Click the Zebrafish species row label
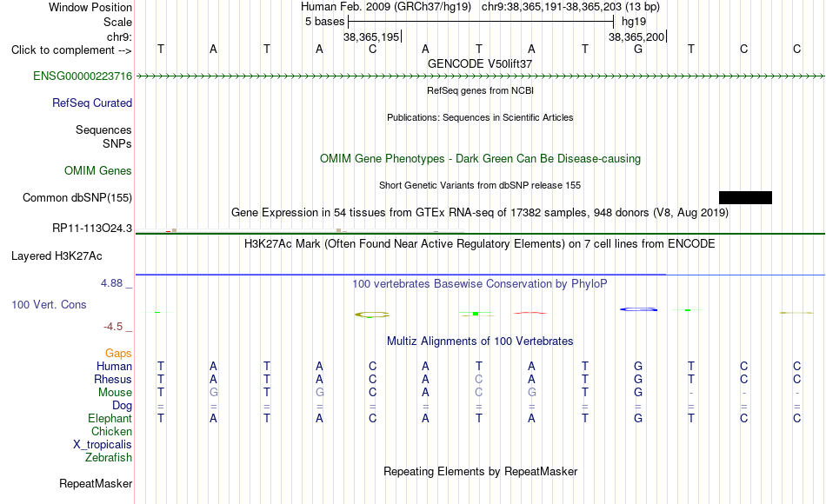The image size is (826, 504). (109, 458)
